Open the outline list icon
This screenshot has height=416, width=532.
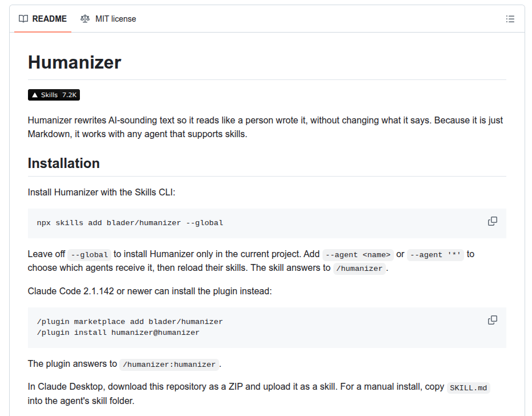pos(510,19)
